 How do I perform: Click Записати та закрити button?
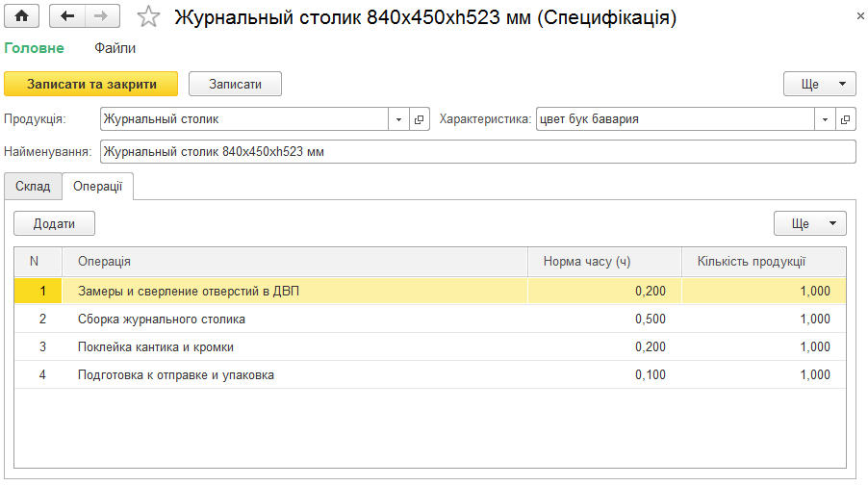[x=91, y=84]
